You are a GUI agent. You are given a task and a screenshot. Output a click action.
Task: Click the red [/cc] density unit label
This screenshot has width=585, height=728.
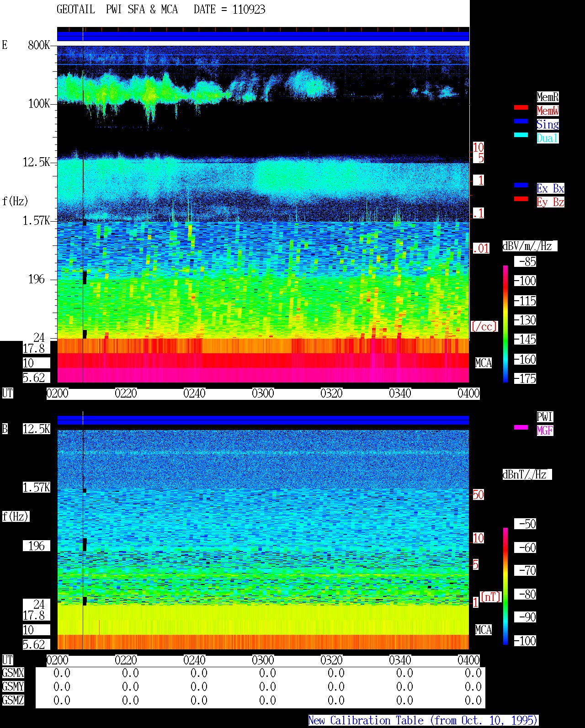coord(484,326)
